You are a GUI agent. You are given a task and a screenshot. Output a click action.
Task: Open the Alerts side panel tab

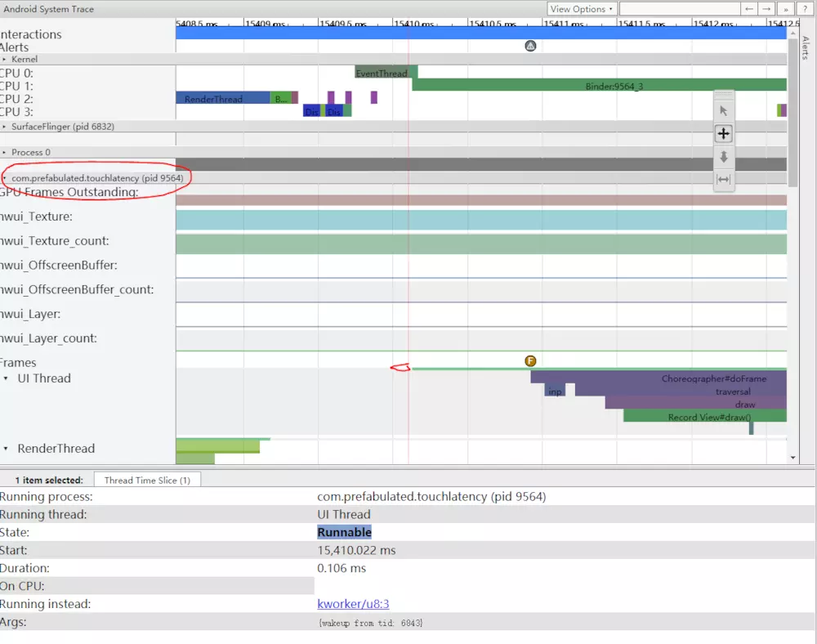point(806,48)
